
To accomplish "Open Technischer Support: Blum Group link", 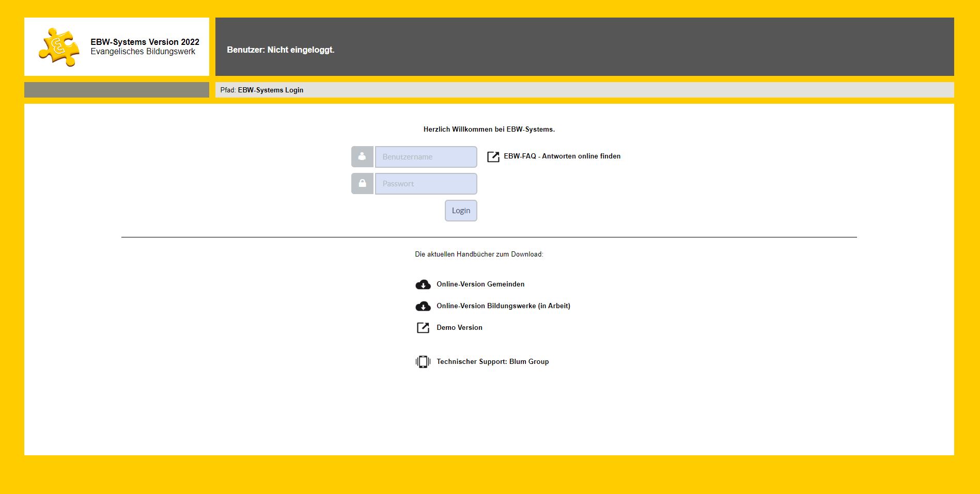I will coord(493,361).
